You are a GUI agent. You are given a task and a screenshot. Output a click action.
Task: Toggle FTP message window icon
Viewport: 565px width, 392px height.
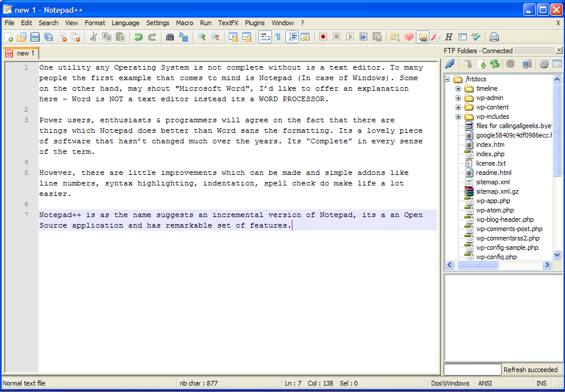(557, 64)
